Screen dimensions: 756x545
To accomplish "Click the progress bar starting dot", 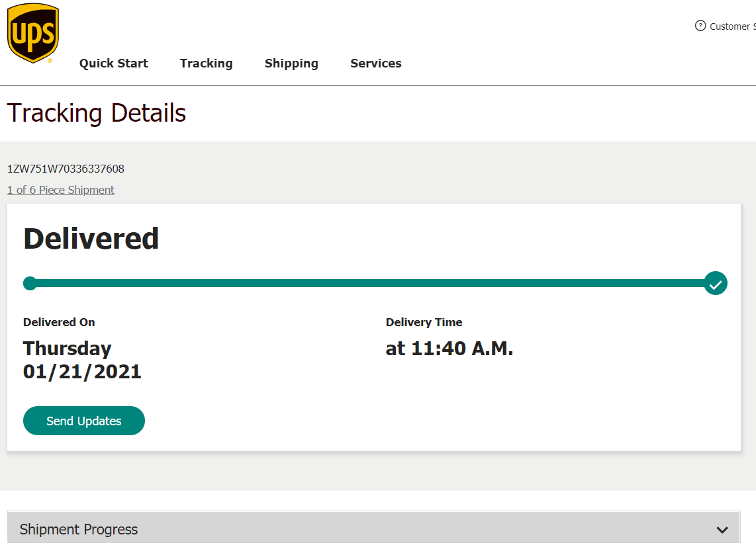I will click(x=30, y=284).
